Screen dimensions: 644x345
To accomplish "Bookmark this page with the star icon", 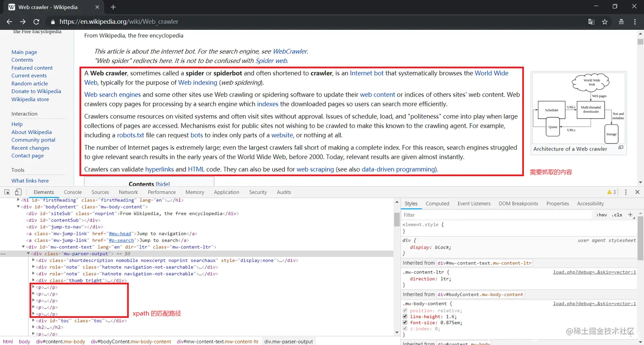I will click(604, 22).
